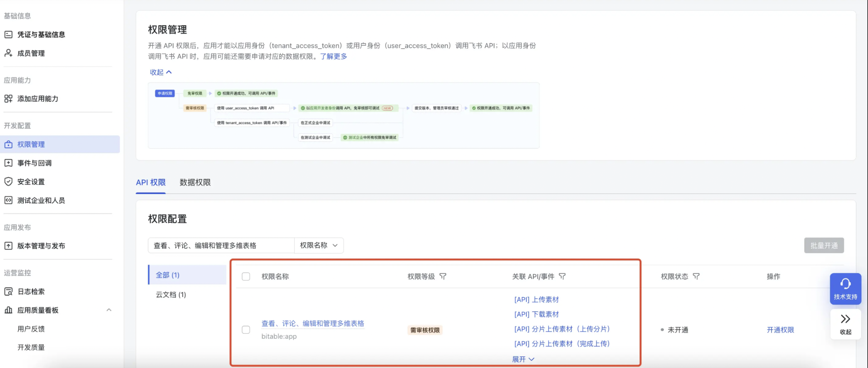Open the 权限名称 search type dropdown
Screen dimensions: 868x368
coord(319,245)
